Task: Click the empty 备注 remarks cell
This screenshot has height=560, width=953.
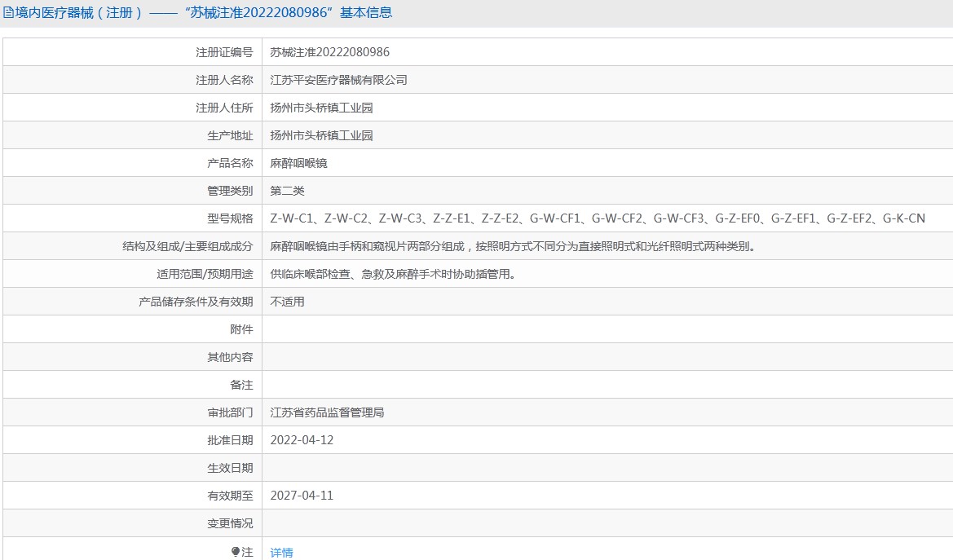Action: [x=607, y=385]
